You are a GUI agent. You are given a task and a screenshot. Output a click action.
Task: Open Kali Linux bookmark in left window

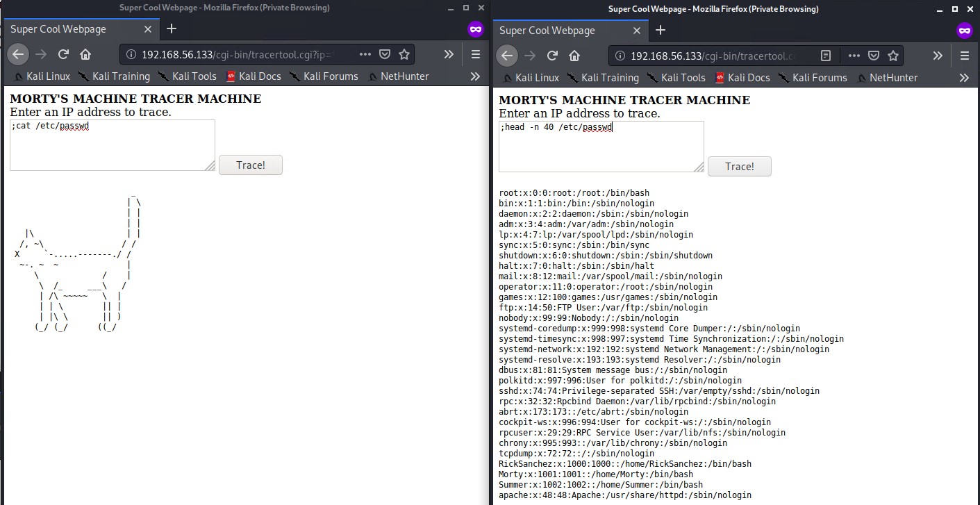click(42, 76)
